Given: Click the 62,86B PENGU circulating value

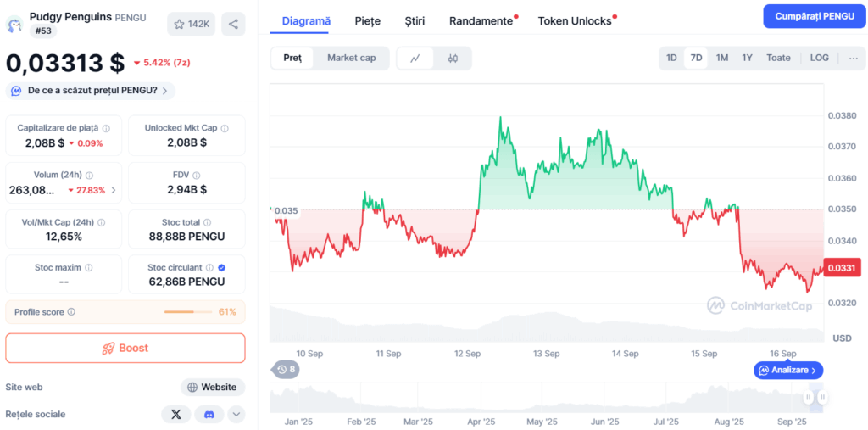Looking at the screenshot, I should click(187, 282).
